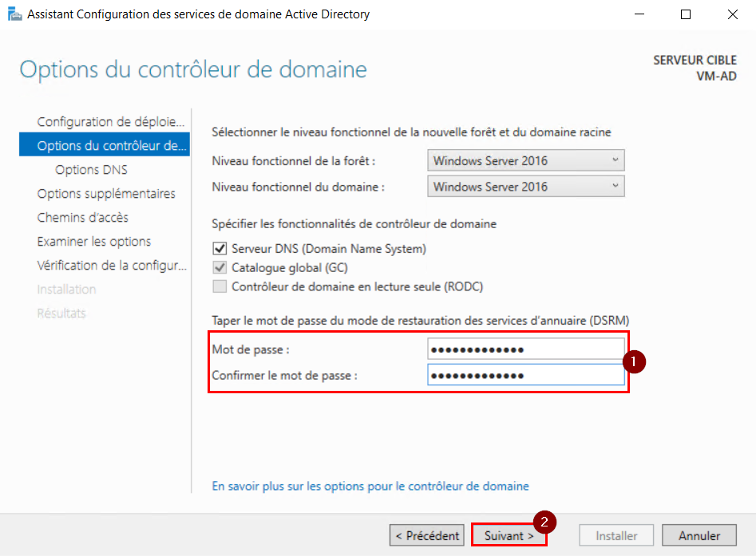Image resolution: width=756 pixels, height=556 pixels.
Task: Open Examiner les options step
Action: click(x=93, y=242)
